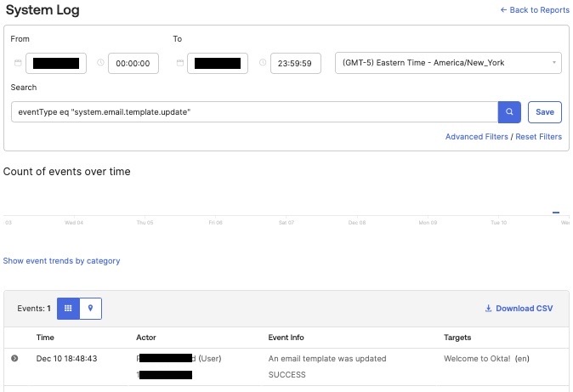Click the From time clock icon

[x=100, y=63]
